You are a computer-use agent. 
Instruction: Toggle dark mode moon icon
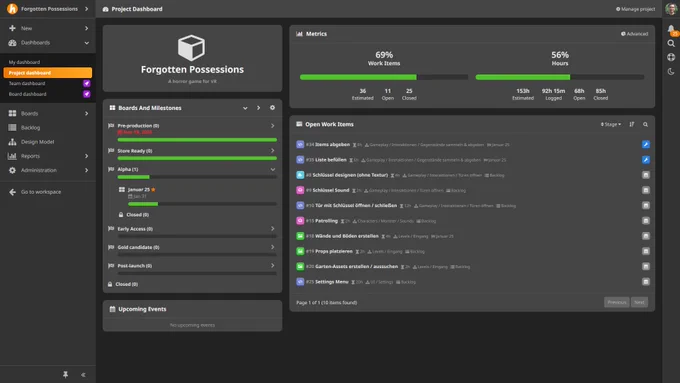pyautogui.click(x=671, y=72)
